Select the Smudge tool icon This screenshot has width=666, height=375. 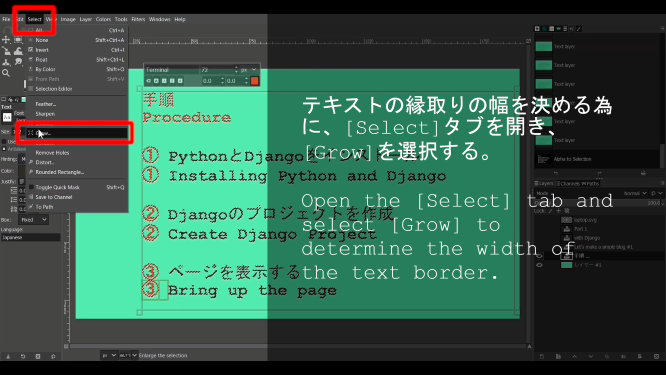tap(18, 62)
